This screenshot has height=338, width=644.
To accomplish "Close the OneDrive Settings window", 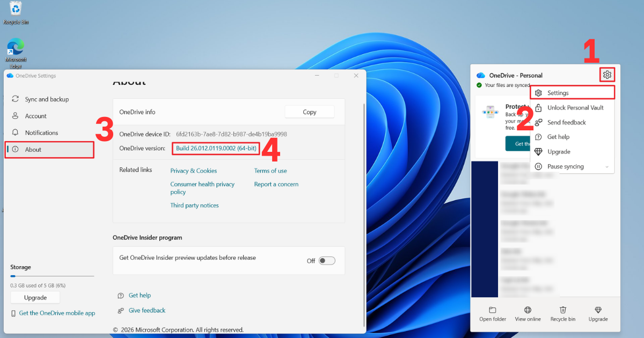I will point(356,76).
